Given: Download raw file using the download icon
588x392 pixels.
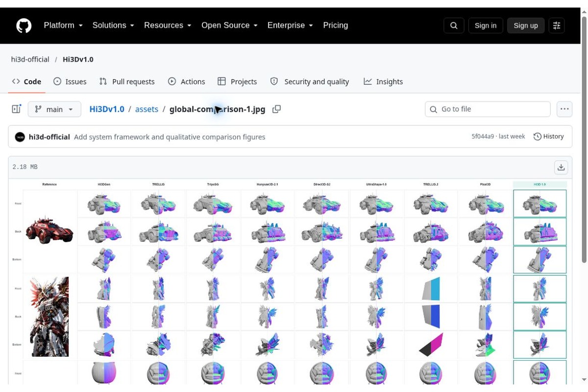Looking at the screenshot, I should [561, 167].
